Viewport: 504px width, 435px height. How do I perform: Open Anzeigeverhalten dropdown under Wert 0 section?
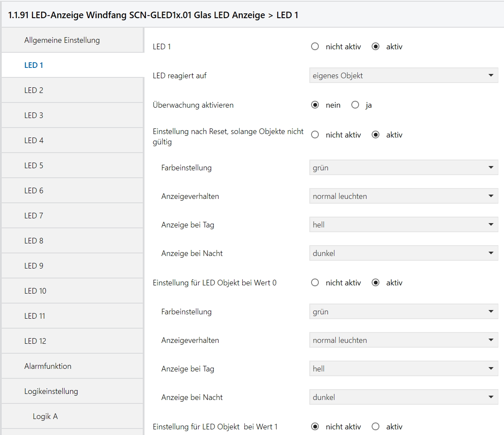point(404,340)
